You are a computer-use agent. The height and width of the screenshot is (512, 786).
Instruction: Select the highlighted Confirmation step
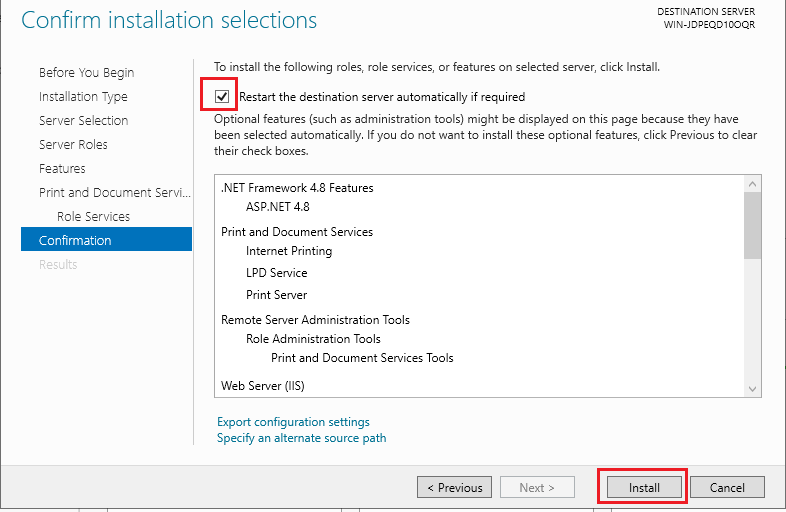point(106,239)
